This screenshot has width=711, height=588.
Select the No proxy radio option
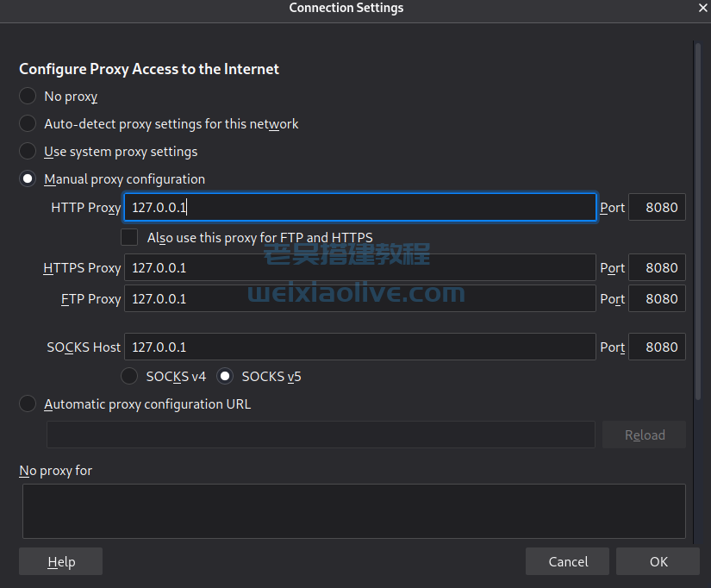(x=28, y=97)
